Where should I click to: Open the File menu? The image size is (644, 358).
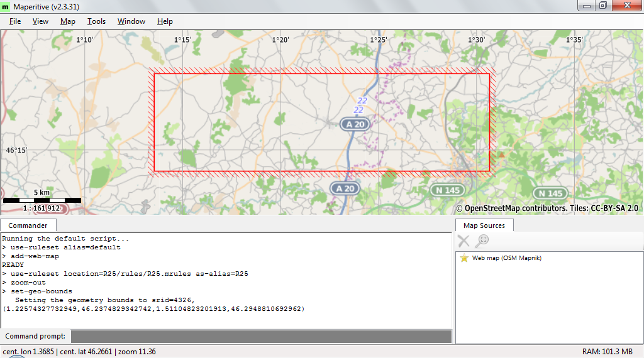click(15, 21)
